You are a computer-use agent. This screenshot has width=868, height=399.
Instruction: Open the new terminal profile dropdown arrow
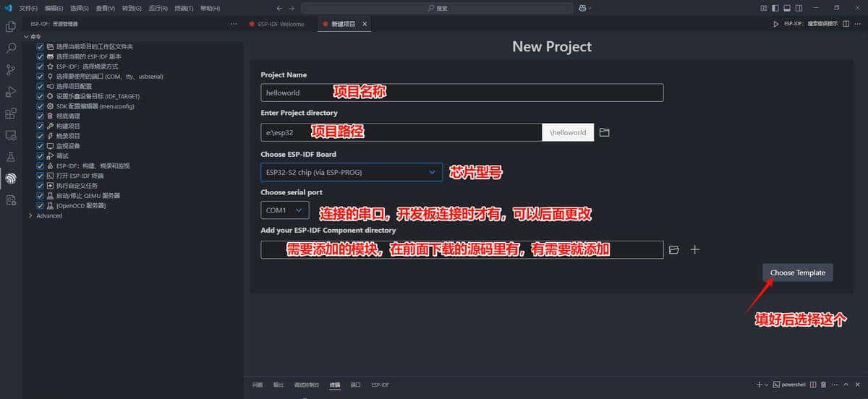coord(767,385)
